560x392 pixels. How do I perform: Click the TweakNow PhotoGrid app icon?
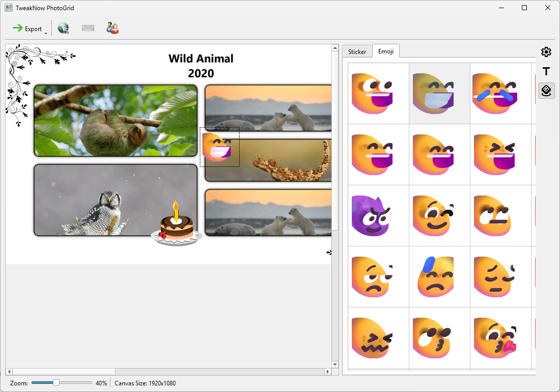9,8
